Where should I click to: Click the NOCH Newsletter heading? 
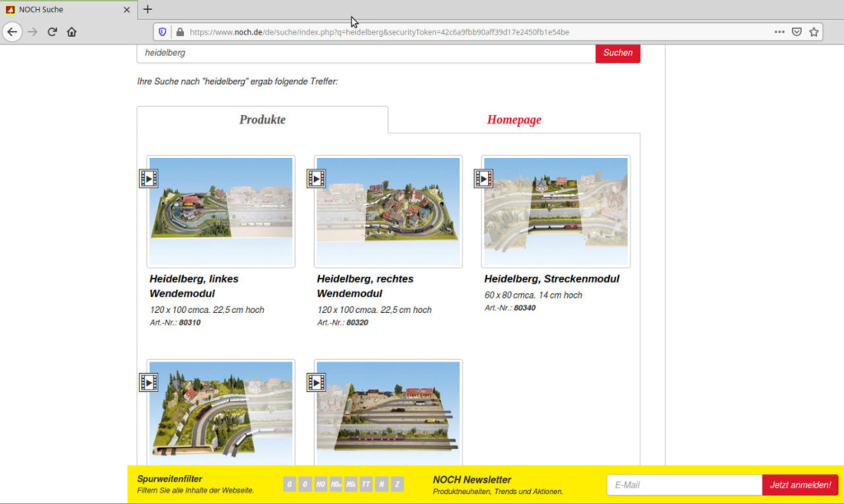471,480
